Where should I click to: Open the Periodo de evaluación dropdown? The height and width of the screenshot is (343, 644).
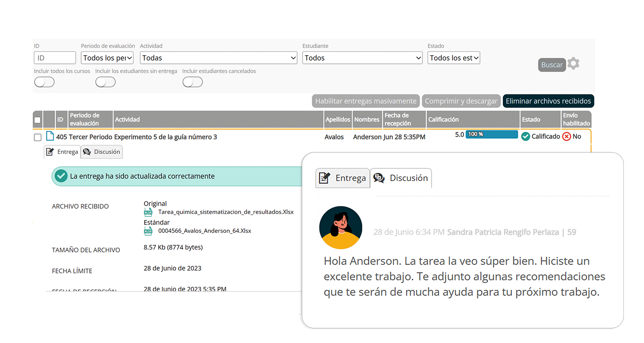coord(107,58)
